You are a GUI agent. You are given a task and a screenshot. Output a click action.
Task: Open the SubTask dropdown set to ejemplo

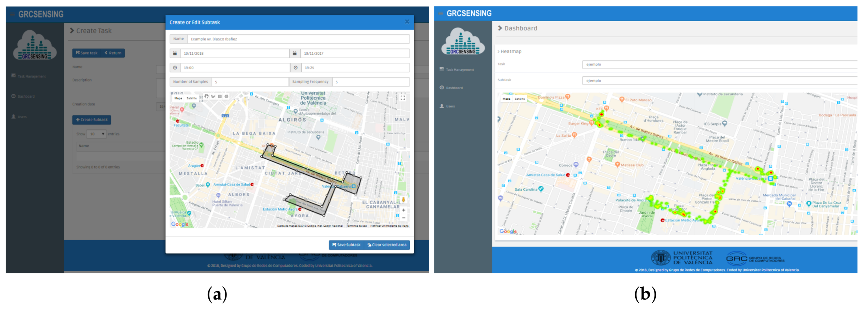click(x=720, y=81)
